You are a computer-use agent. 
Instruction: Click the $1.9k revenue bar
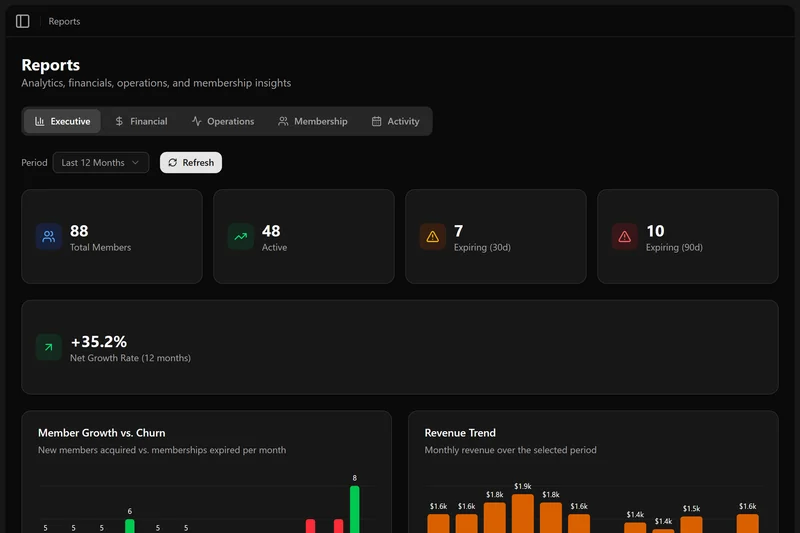(522, 514)
